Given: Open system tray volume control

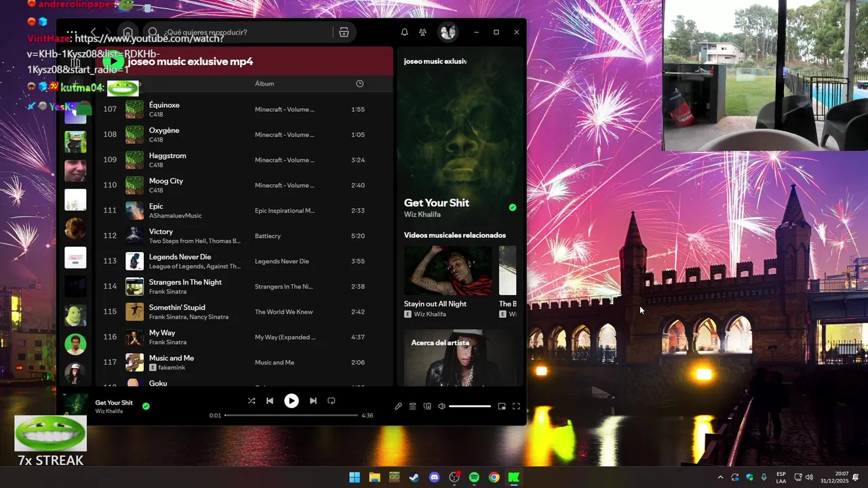Looking at the screenshot, I should pyautogui.click(x=809, y=477).
